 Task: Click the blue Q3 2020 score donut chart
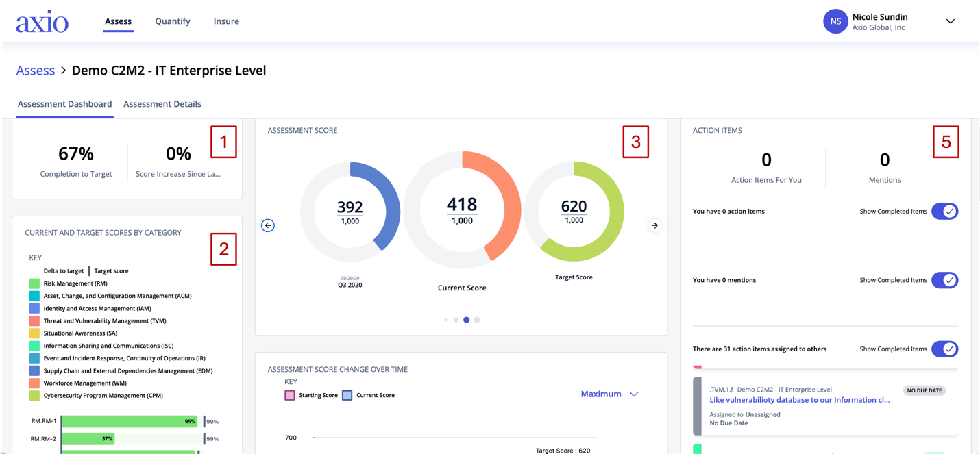tap(350, 212)
